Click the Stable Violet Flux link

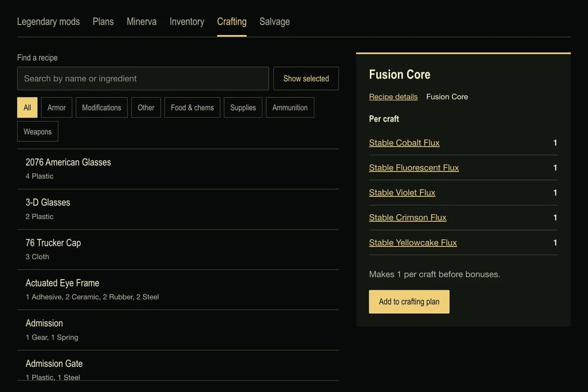[x=402, y=193]
